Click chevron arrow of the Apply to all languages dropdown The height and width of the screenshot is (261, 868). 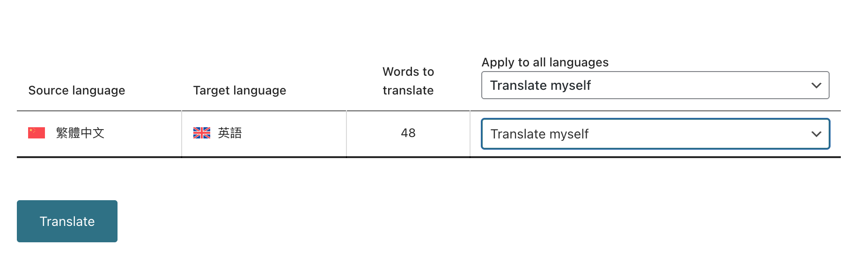click(x=816, y=85)
